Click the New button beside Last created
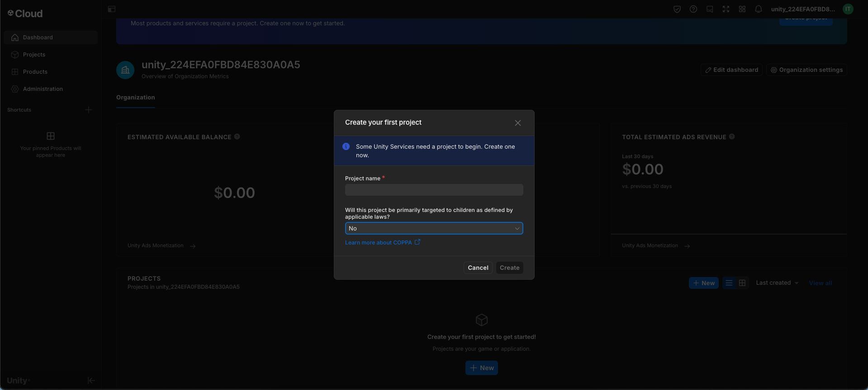 [x=704, y=283]
